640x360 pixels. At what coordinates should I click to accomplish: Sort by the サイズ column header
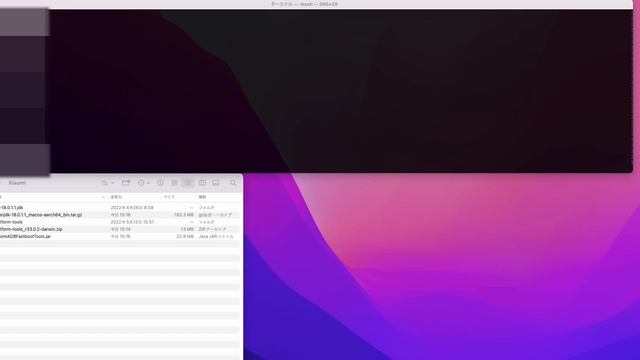click(169, 197)
